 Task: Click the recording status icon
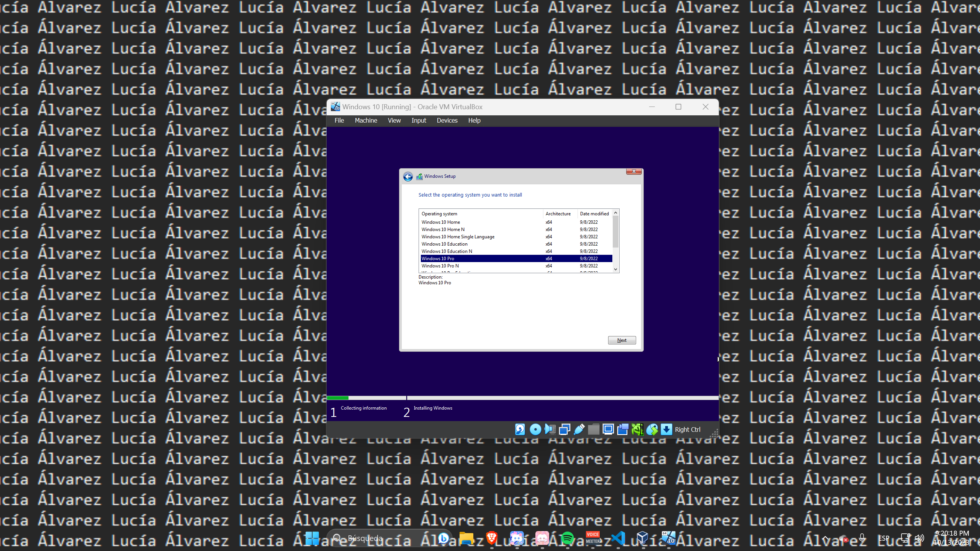coord(623,430)
